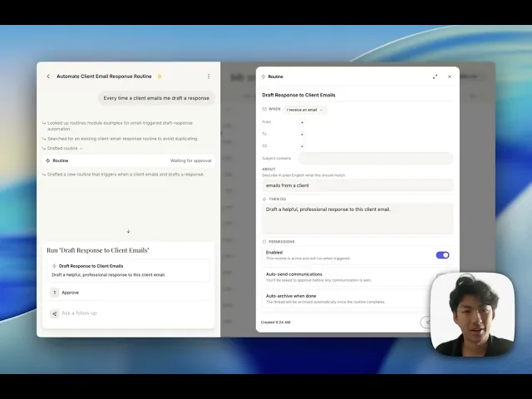Open the three-dot conversation options menu
This screenshot has height=399, width=532.
tap(209, 76)
